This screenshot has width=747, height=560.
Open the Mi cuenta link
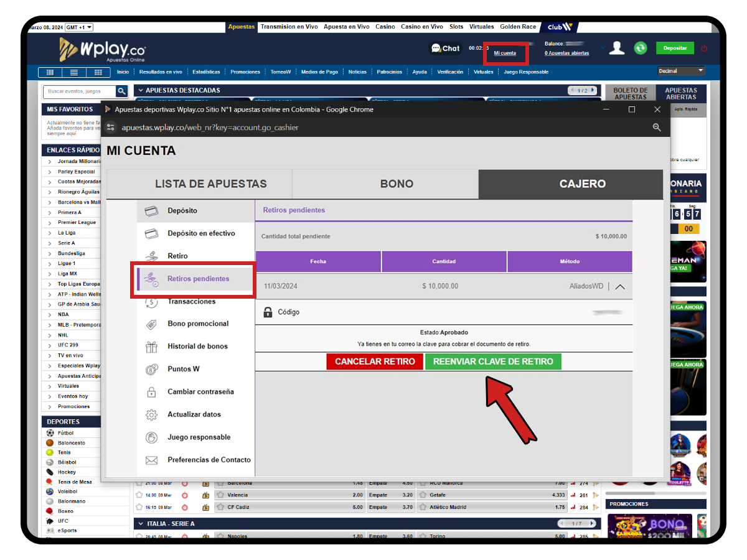505,54
